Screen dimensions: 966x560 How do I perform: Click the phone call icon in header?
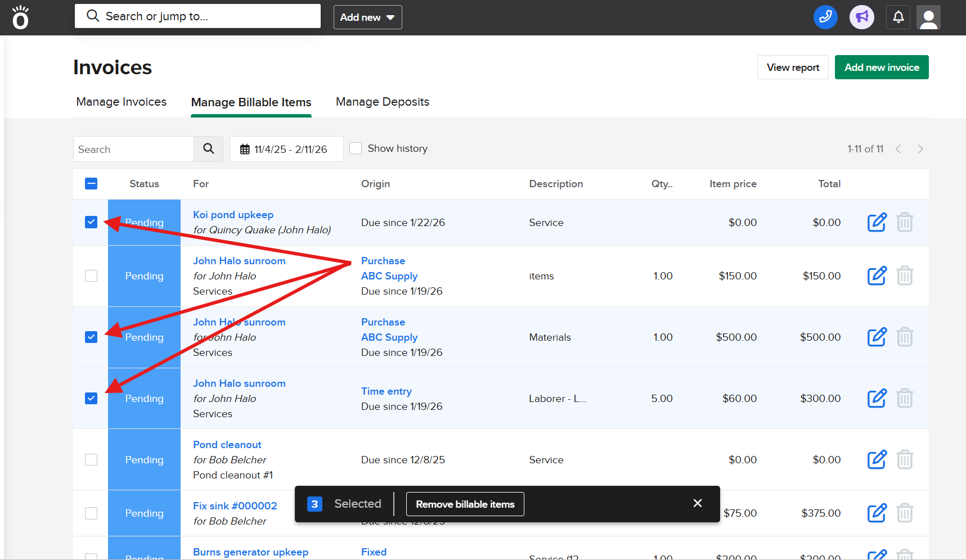coord(825,17)
